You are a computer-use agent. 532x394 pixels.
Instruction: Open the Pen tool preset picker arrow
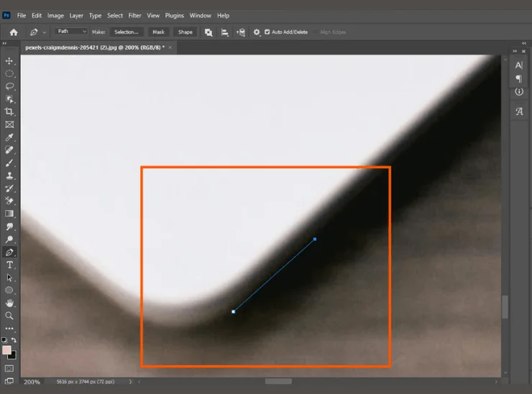coord(44,32)
